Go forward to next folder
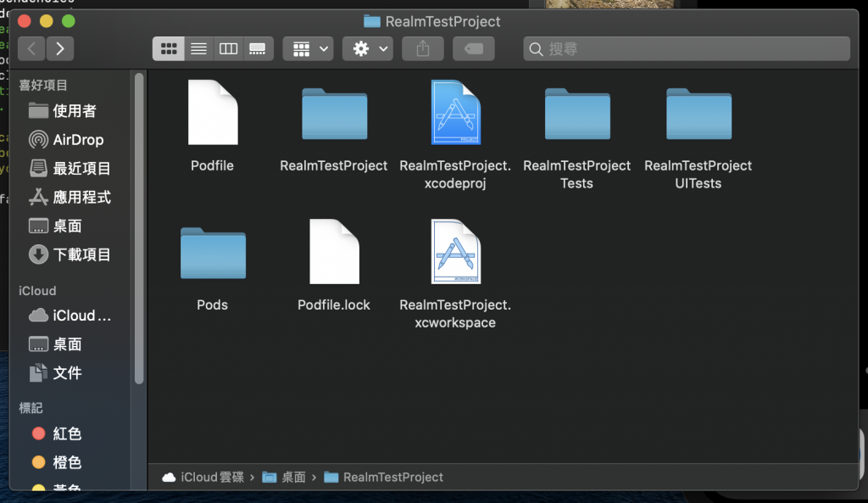The height and width of the screenshot is (503, 868). click(60, 48)
